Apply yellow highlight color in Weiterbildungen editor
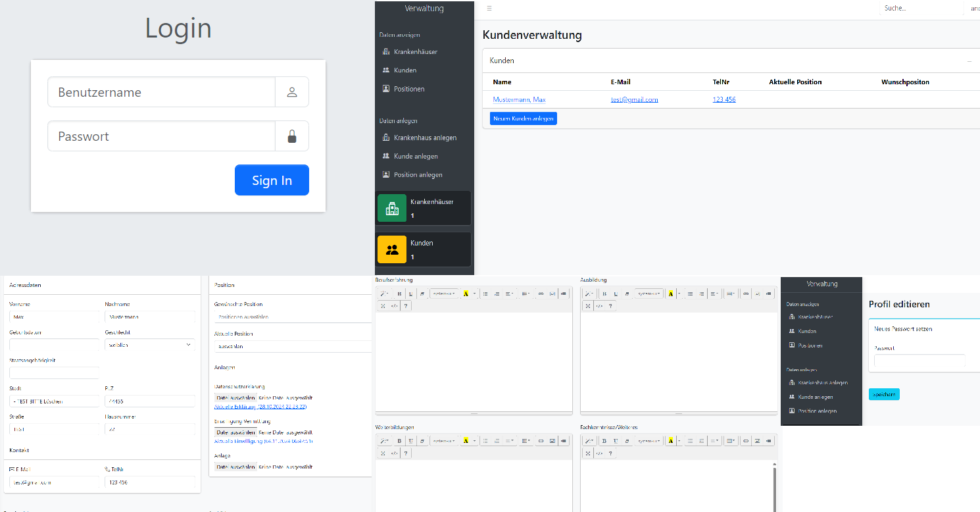 pos(466,441)
